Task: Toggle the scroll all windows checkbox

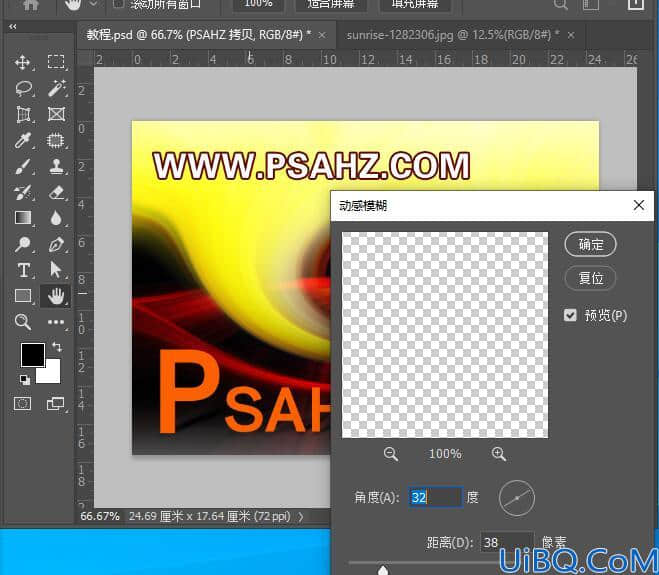Action: point(119,4)
